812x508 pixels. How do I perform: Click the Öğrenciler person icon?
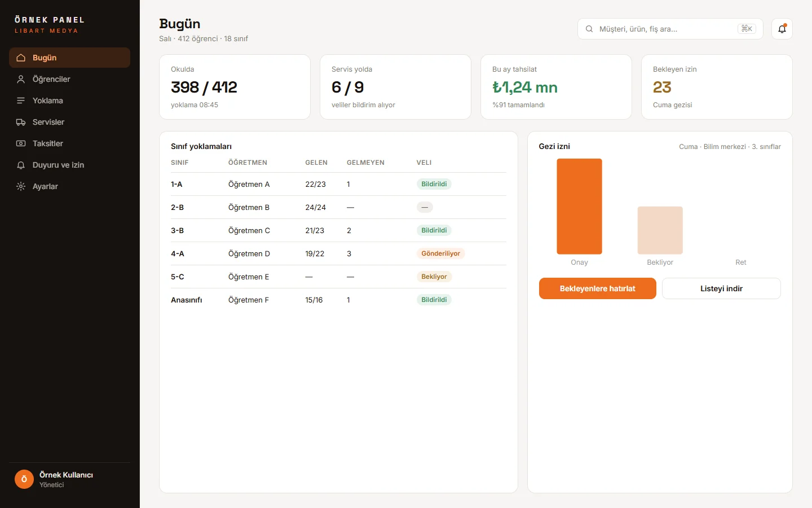click(x=21, y=79)
